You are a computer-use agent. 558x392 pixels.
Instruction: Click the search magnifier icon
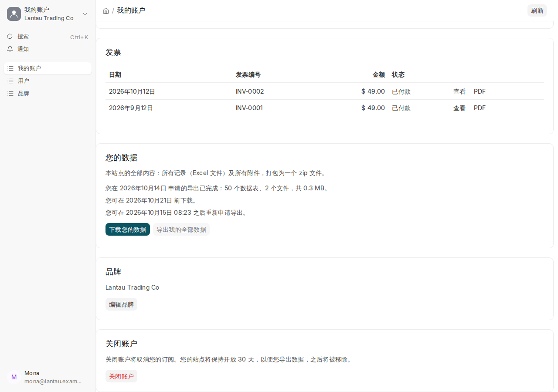point(10,37)
